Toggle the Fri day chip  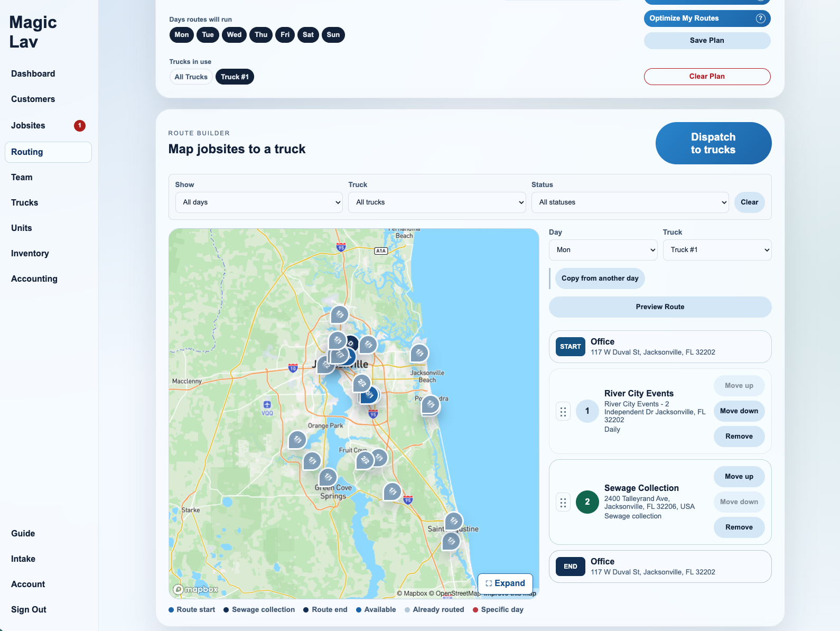285,35
